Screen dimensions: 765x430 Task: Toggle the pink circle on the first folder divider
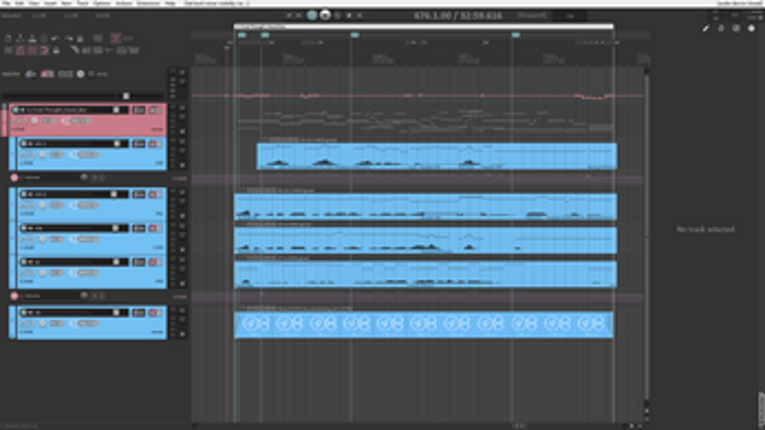click(x=15, y=178)
